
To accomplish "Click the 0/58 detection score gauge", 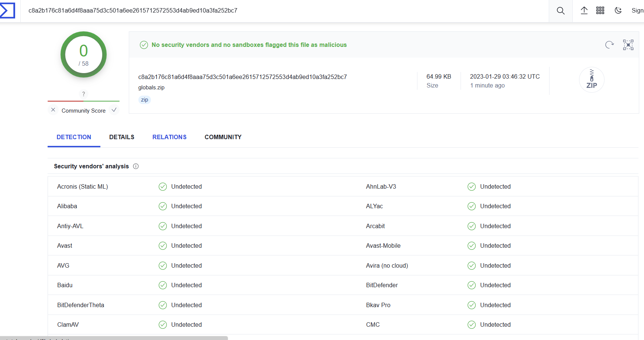I will pos(84,55).
